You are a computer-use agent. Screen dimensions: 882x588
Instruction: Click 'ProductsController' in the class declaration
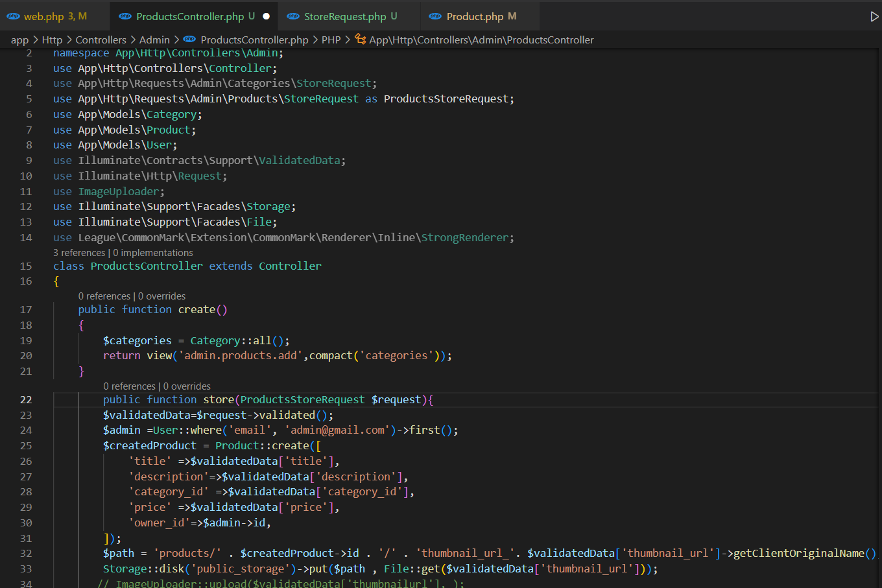[147, 266]
